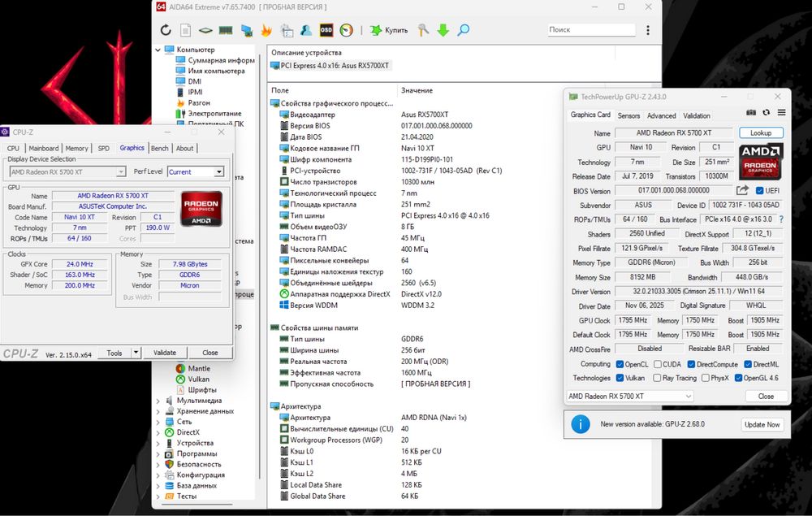The height and width of the screenshot is (516, 812).
Task: Open the SPD tab in CPU-Z
Action: pos(104,148)
